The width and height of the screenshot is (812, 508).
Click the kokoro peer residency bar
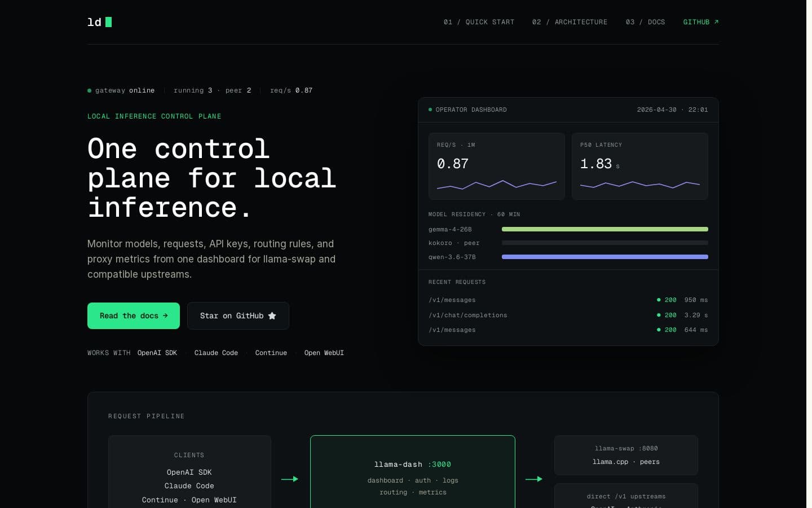pyautogui.click(x=605, y=243)
